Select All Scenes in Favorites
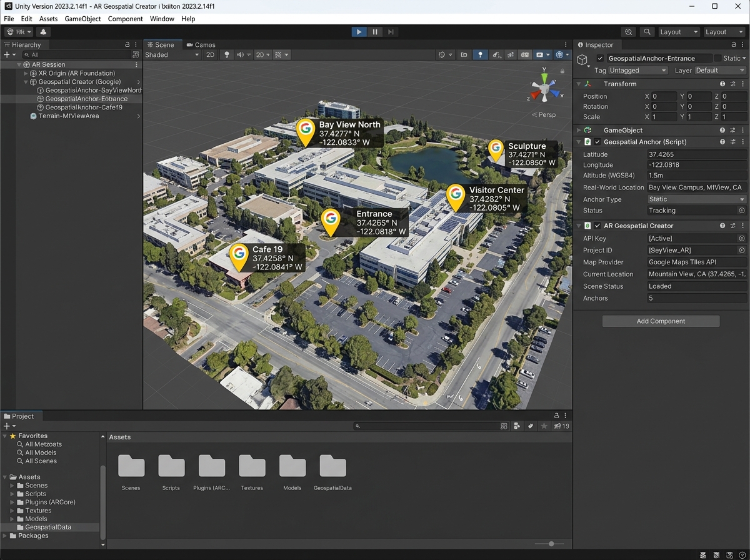The width and height of the screenshot is (750, 560). (41, 461)
